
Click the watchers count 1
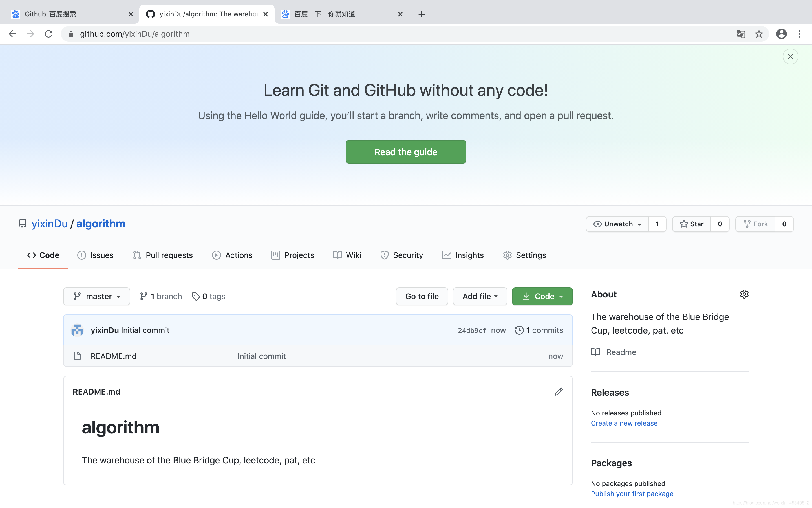(x=657, y=224)
